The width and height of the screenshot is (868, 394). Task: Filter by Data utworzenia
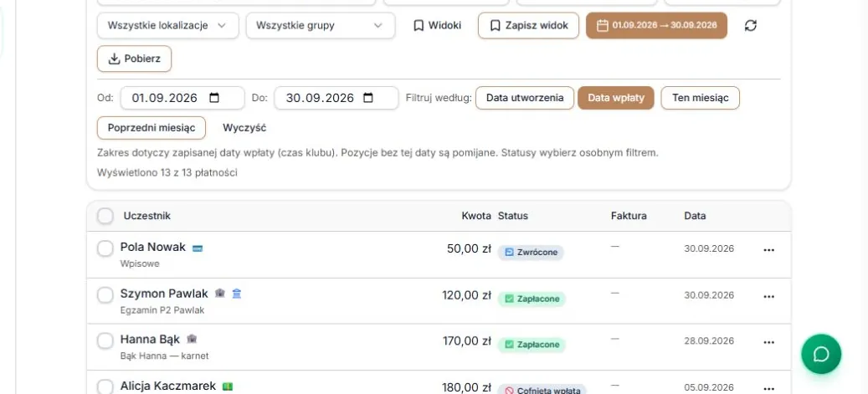click(x=525, y=98)
